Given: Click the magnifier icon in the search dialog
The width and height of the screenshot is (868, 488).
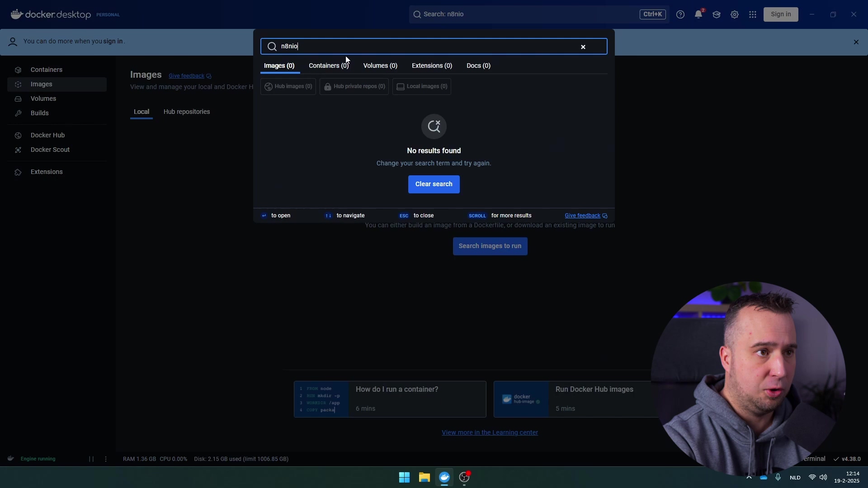Looking at the screenshot, I should (x=272, y=47).
